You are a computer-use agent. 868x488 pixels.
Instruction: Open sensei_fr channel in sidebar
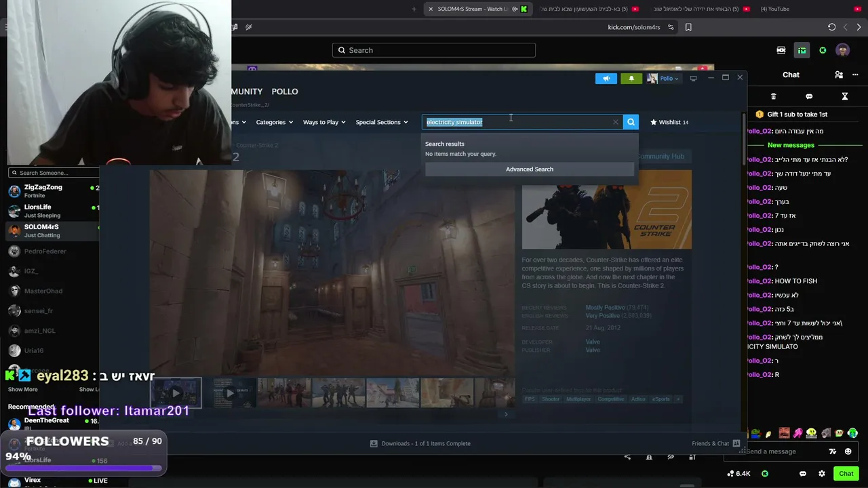click(53, 310)
